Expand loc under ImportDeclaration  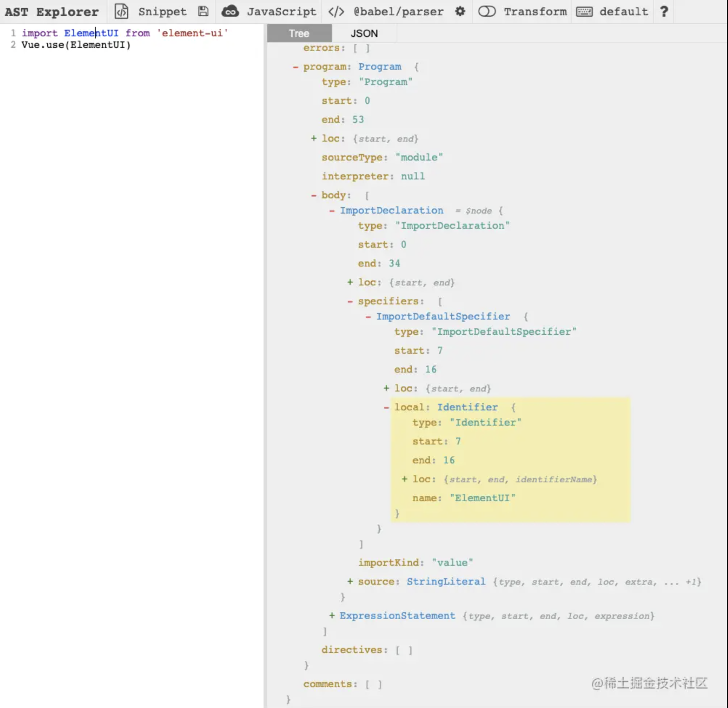(x=350, y=283)
